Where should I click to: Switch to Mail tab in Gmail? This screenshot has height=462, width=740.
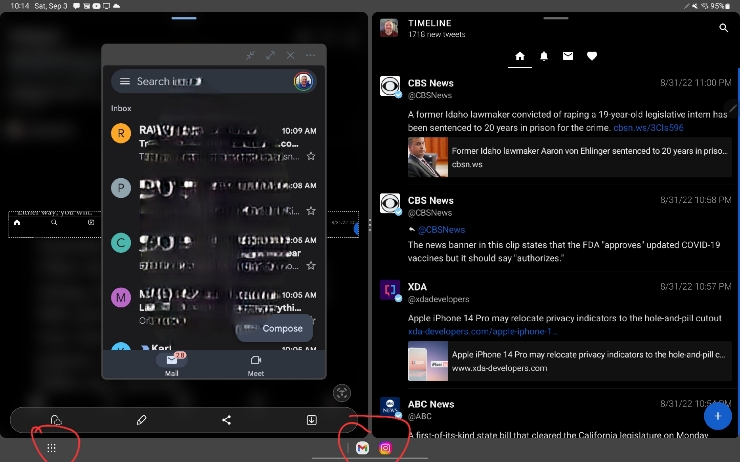point(172,365)
